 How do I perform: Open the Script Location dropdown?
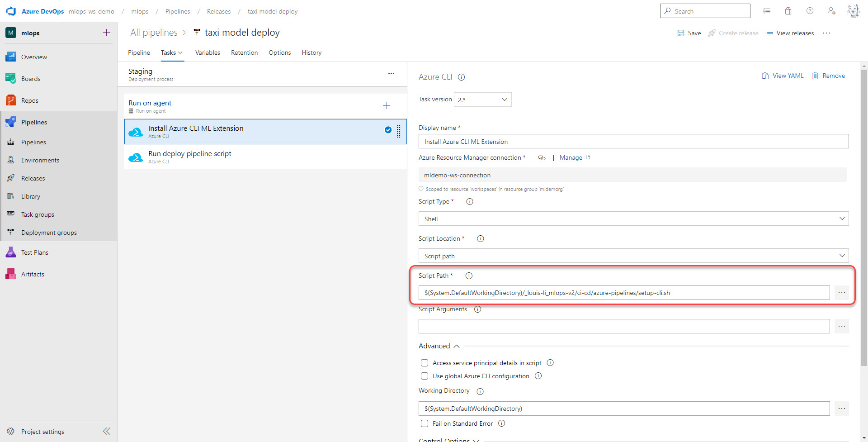pos(633,256)
